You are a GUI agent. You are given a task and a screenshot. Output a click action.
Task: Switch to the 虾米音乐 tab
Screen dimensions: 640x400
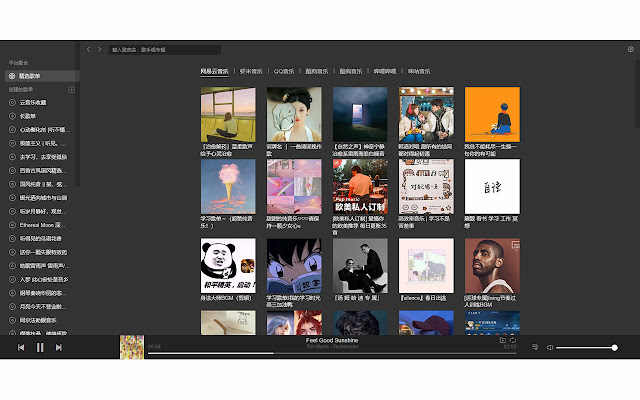(x=251, y=71)
